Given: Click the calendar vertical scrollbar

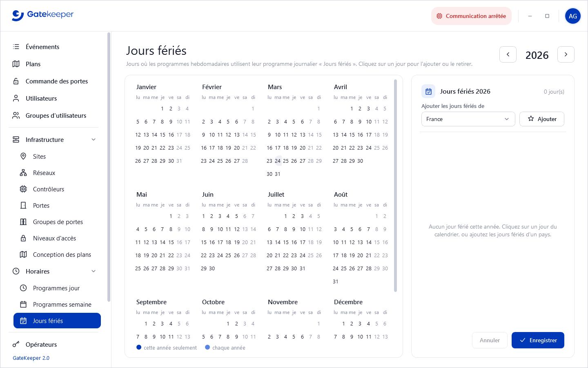Looking at the screenshot, I should coord(395,186).
